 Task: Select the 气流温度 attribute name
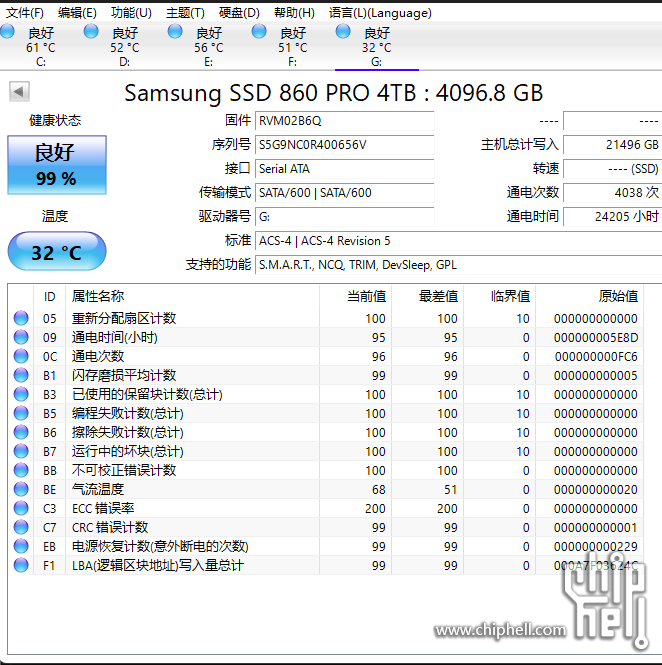click(98, 489)
